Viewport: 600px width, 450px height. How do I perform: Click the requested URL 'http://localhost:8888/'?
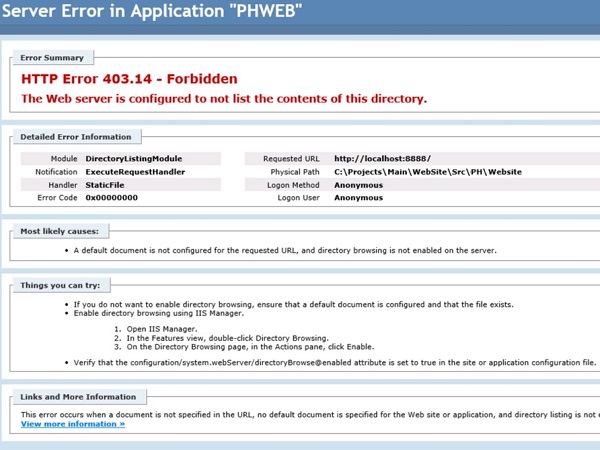pyautogui.click(x=382, y=159)
